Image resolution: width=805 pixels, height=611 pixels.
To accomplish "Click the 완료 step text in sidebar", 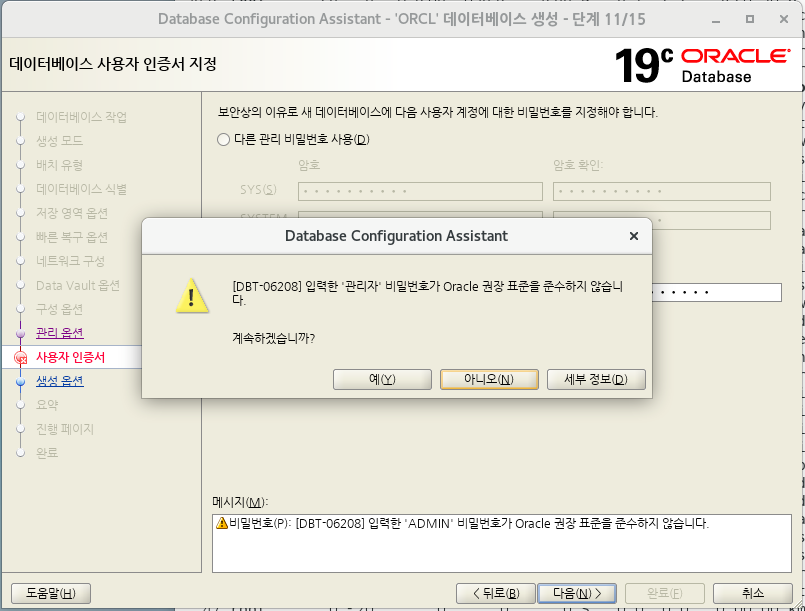I will (47, 453).
